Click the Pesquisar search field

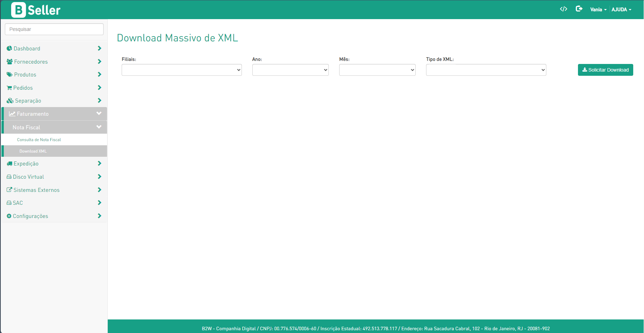54,29
